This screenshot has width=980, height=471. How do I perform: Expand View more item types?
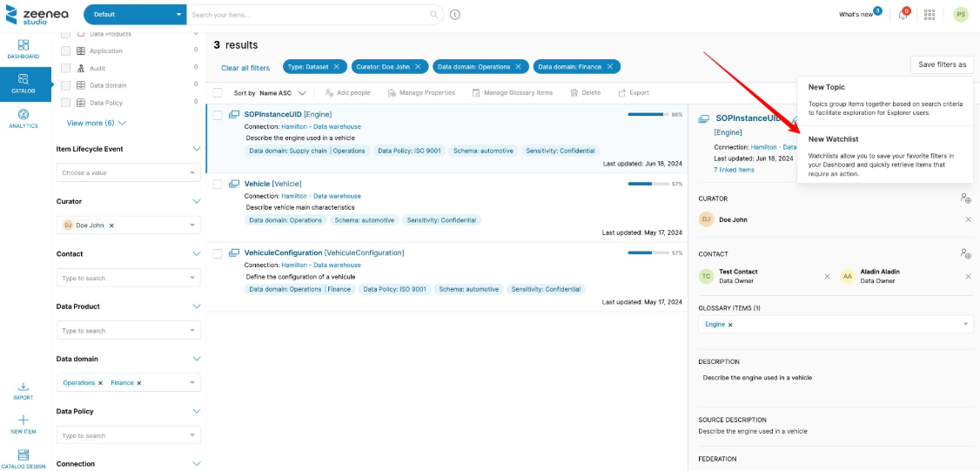point(97,124)
